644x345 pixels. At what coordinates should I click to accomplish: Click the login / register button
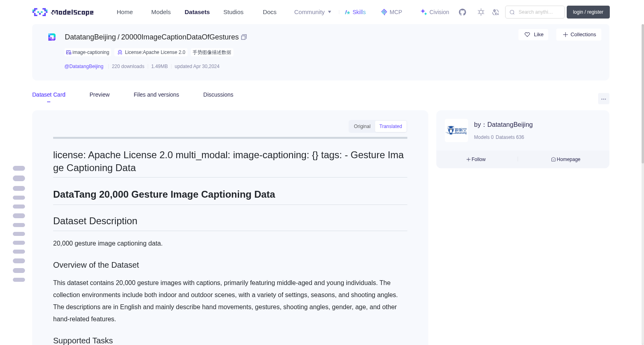pos(588,12)
